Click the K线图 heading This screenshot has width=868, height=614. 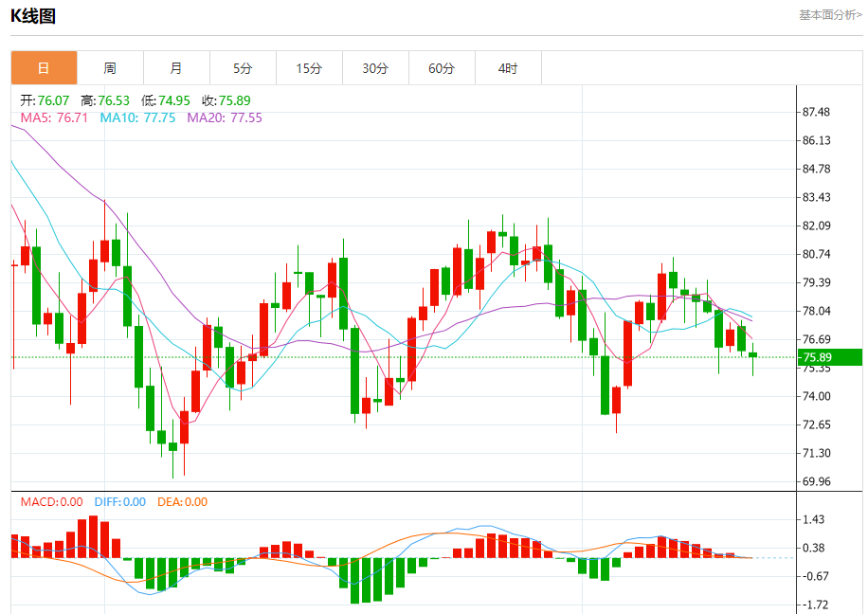tap(33, 16)
